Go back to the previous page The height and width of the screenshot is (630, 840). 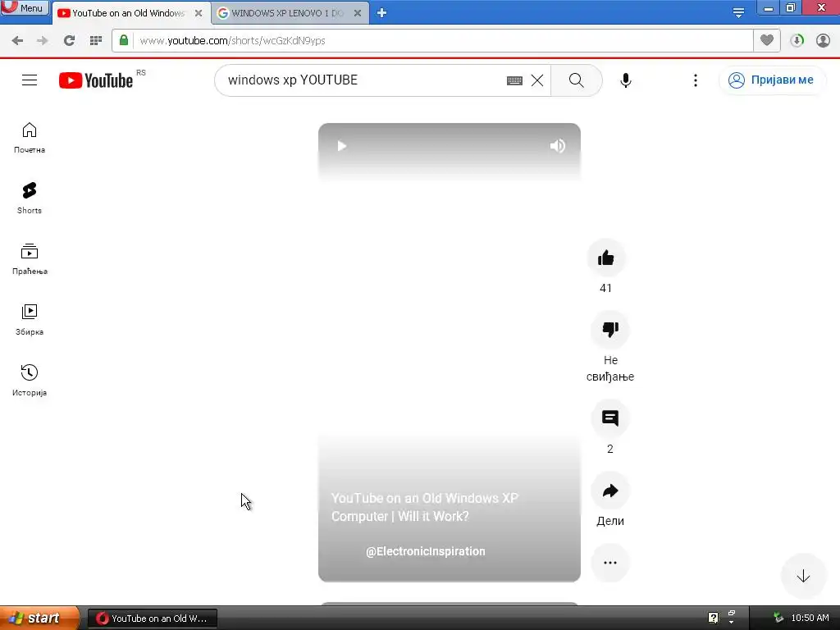click(17, 40)
